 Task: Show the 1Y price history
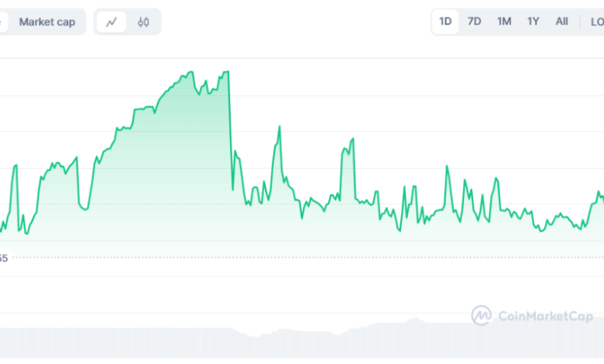tap(533, 22)
